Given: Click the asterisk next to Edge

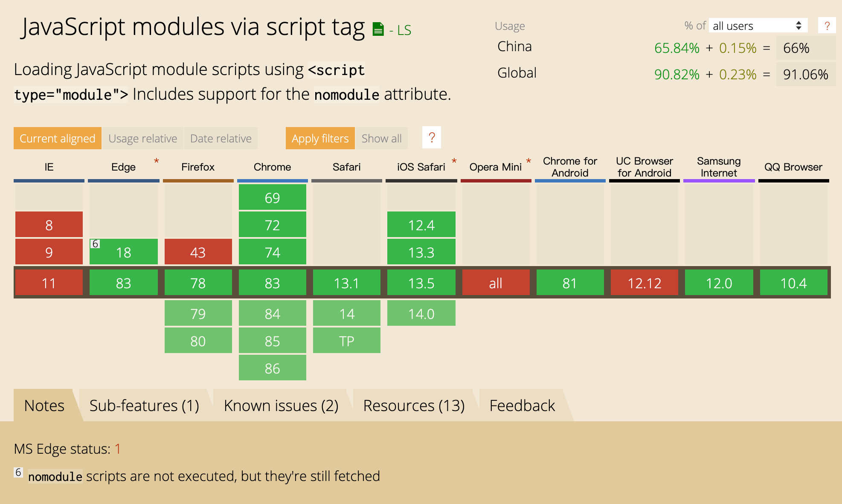Looking at the screenshot, I should click(x=157, y=161).
